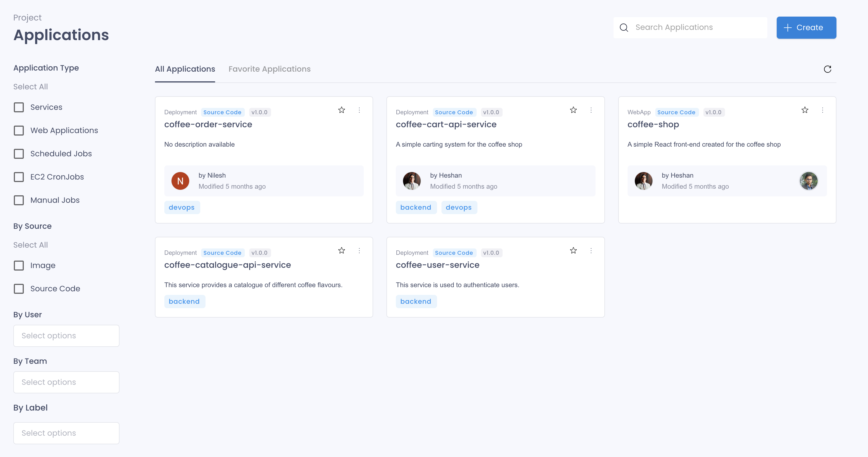The width and height of the screenshot is (868, 457).
Task: Click the Applications page heading
Action: point(61,35)
